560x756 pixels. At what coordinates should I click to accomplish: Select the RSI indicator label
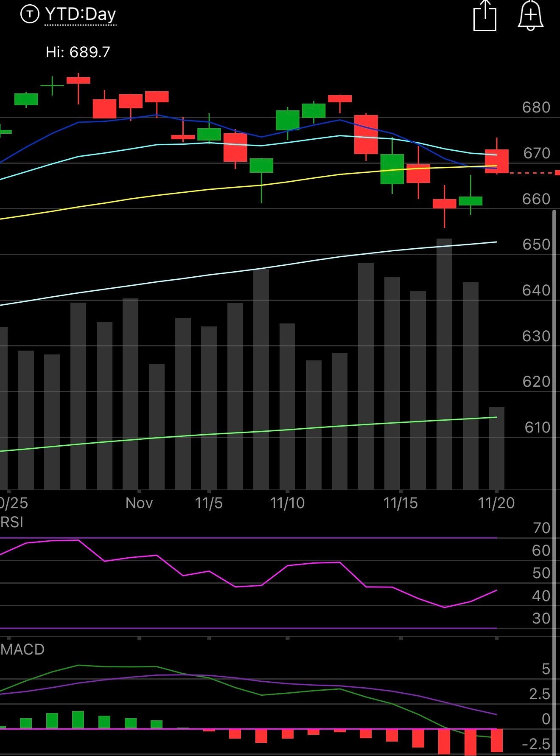point(11,522)
